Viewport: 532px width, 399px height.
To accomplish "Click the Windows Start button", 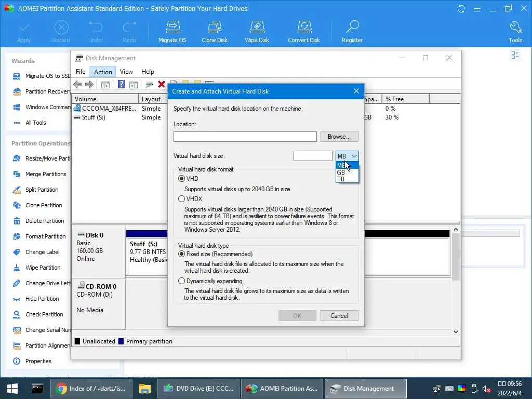I will [x=12, y=389].
